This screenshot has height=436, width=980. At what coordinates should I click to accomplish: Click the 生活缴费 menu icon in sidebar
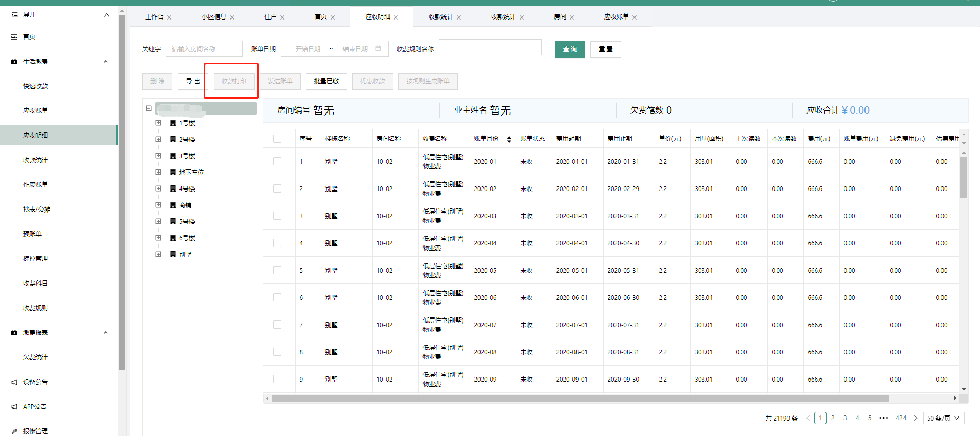[14, 62]
